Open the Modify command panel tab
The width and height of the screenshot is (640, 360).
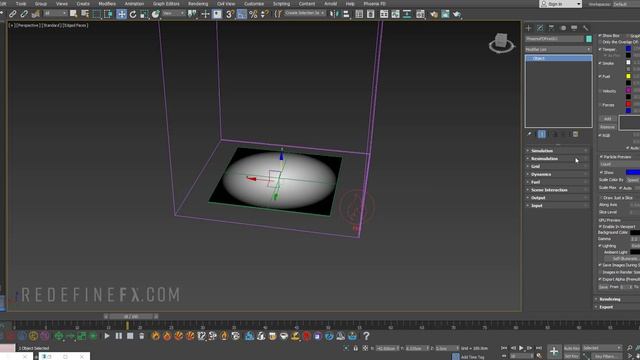540,28
